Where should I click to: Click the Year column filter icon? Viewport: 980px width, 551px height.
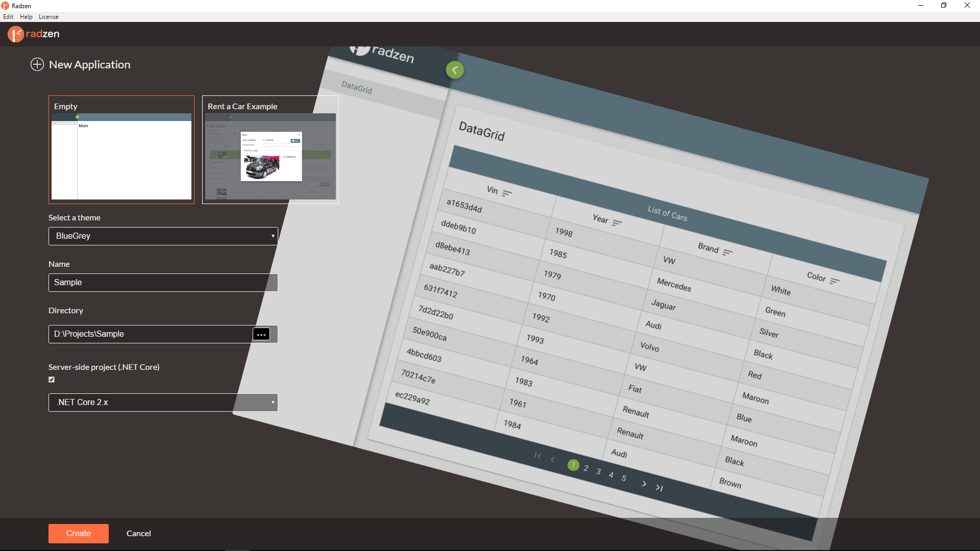click(x=618, y=221)
